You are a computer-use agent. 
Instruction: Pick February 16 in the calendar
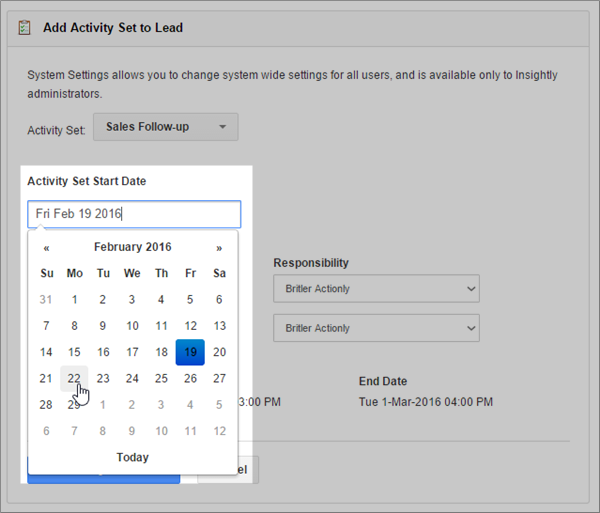pyautogui.click(x=103, y=352)
